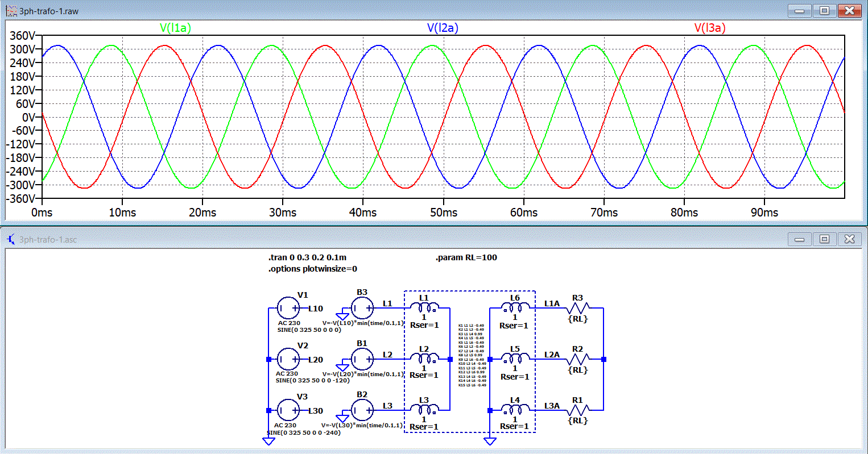Click the .options plotwinsize=0 directive
The height and width of the screenshot is (454, 868).
[312, 269]
